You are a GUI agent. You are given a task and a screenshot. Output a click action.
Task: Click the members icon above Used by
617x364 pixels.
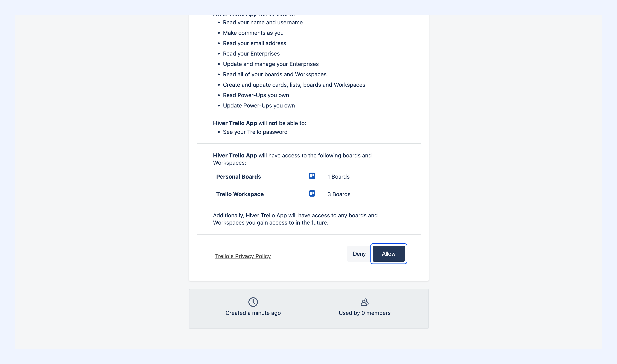coord(365,302)
